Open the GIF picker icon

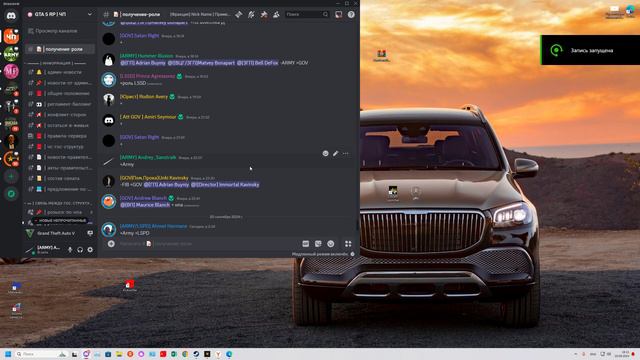tap(306, 244)
